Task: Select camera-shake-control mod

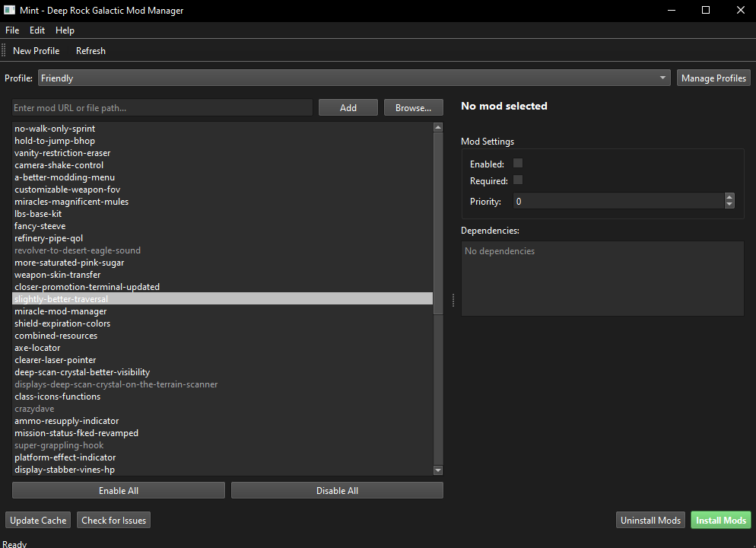Action: (x=222, y=165)
